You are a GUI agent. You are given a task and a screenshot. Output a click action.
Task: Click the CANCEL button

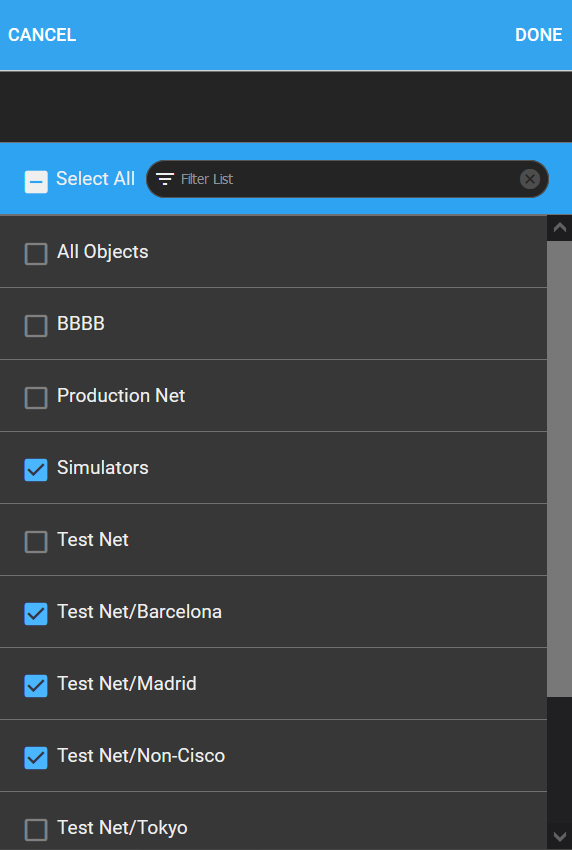coord(42,35)
